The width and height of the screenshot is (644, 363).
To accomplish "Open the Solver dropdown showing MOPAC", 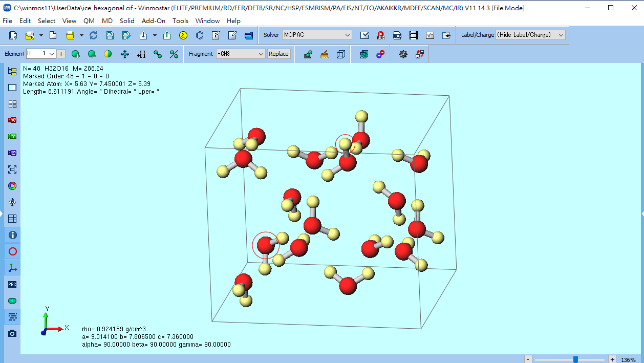I will 317,35.
